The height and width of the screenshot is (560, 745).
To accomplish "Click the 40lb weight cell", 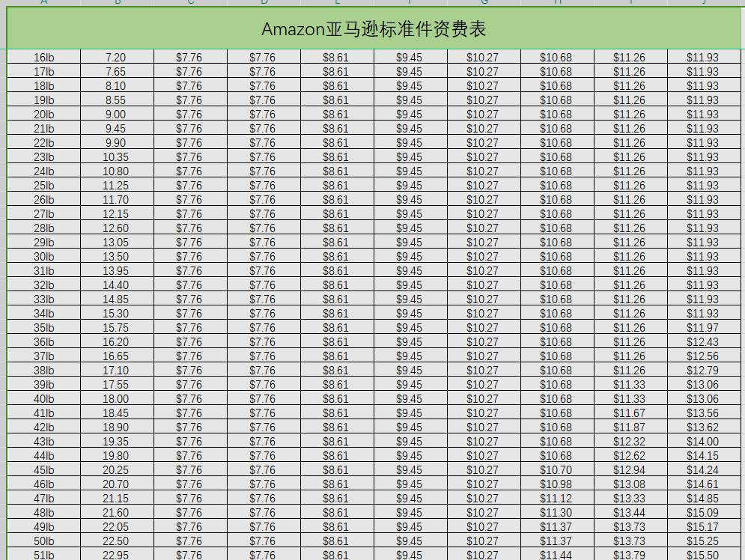I will point(43,400).
